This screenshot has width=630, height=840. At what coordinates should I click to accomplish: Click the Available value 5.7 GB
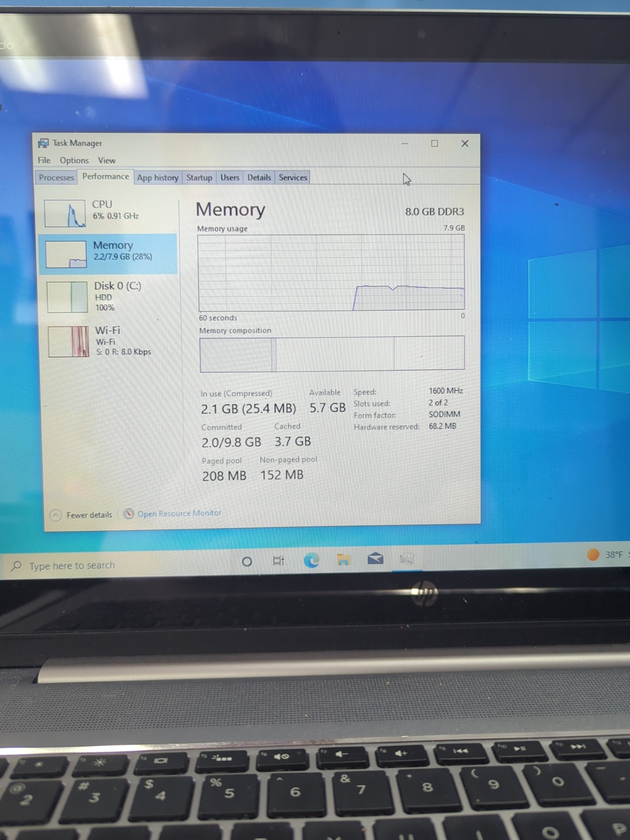point(328,408)
